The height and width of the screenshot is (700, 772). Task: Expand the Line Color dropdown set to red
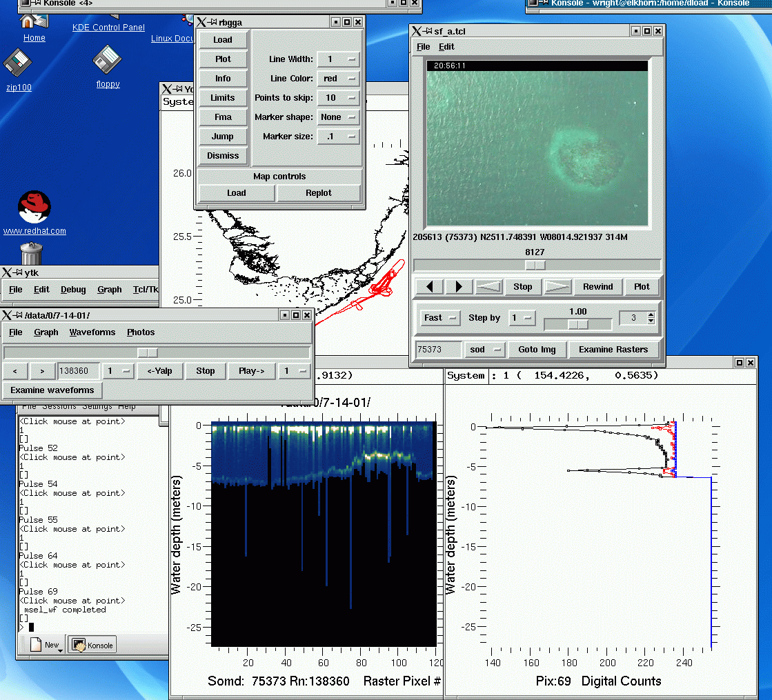pos(338,79)
